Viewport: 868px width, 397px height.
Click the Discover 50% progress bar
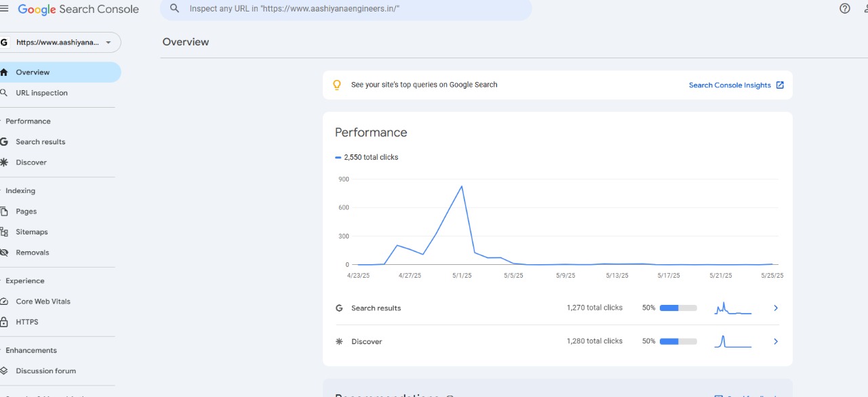click(x=678, y=341)
